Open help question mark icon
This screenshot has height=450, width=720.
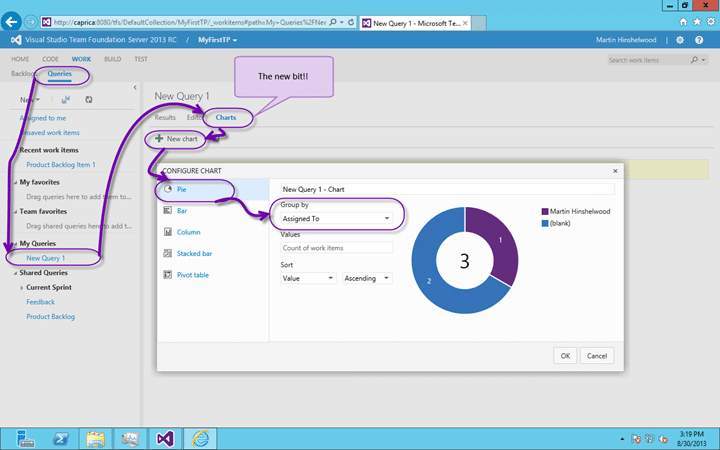click(699, 40)
